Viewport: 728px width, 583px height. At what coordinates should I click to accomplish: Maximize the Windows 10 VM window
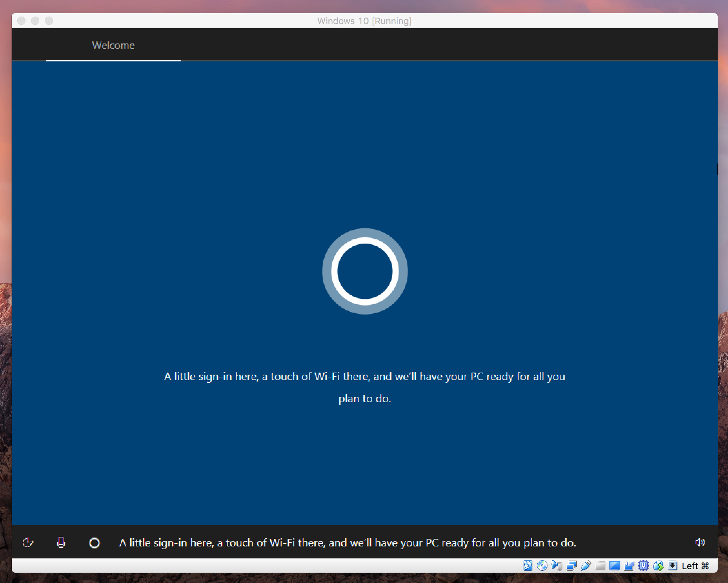click(x=49, y=21)
